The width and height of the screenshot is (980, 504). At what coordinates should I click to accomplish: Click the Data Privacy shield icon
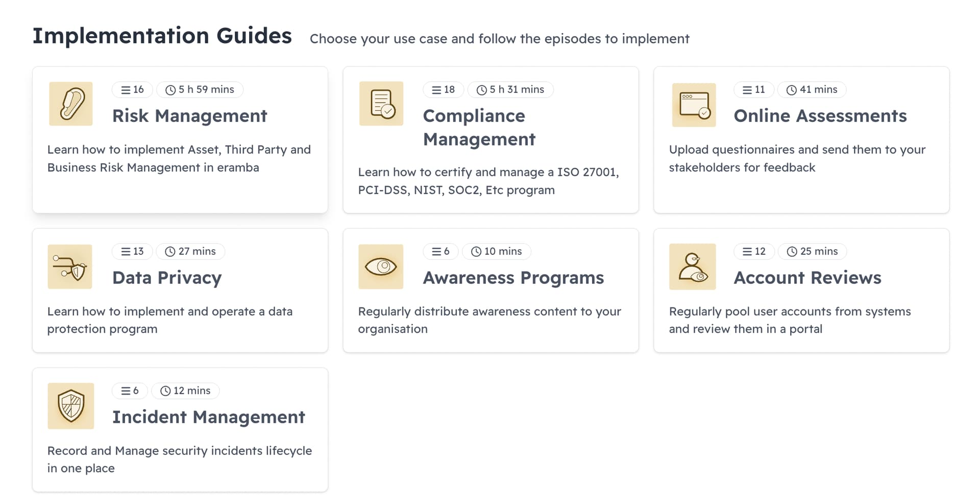point(70,267)
